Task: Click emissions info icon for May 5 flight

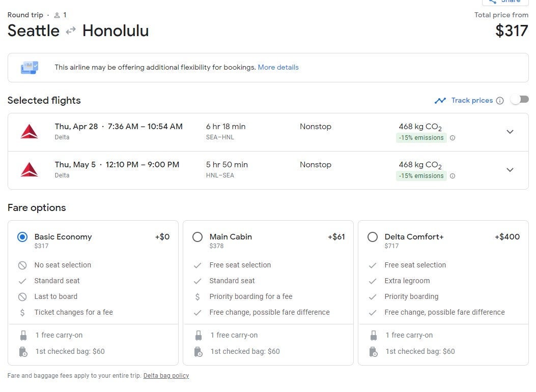Action: (x=453, y=176)
